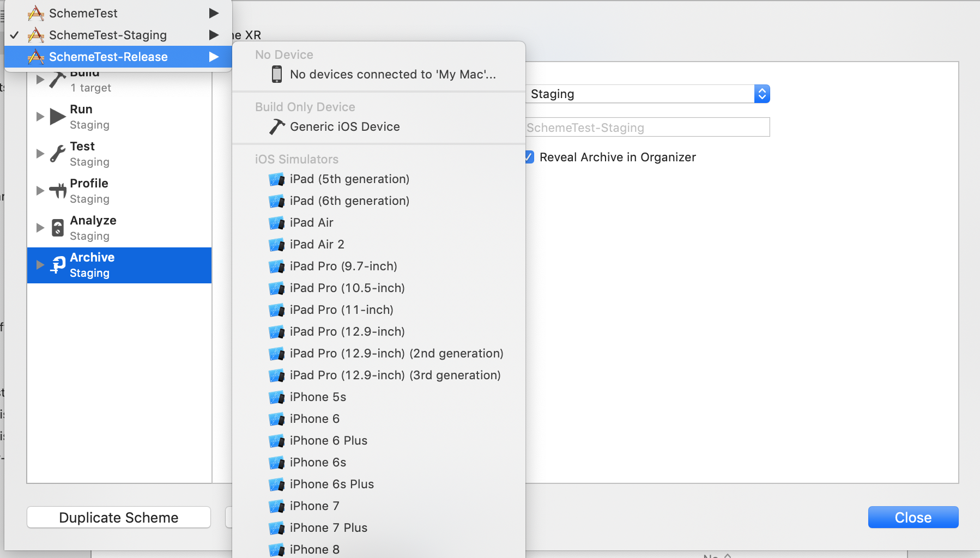Click the Run action play icon
The image size is (980, 558).
[x=57, y=117]
